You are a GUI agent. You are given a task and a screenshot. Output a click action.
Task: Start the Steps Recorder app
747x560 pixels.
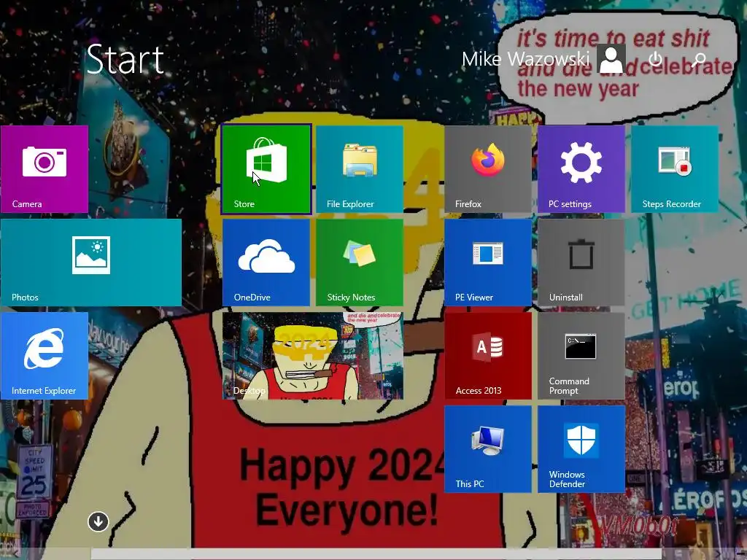coord(675,169)
